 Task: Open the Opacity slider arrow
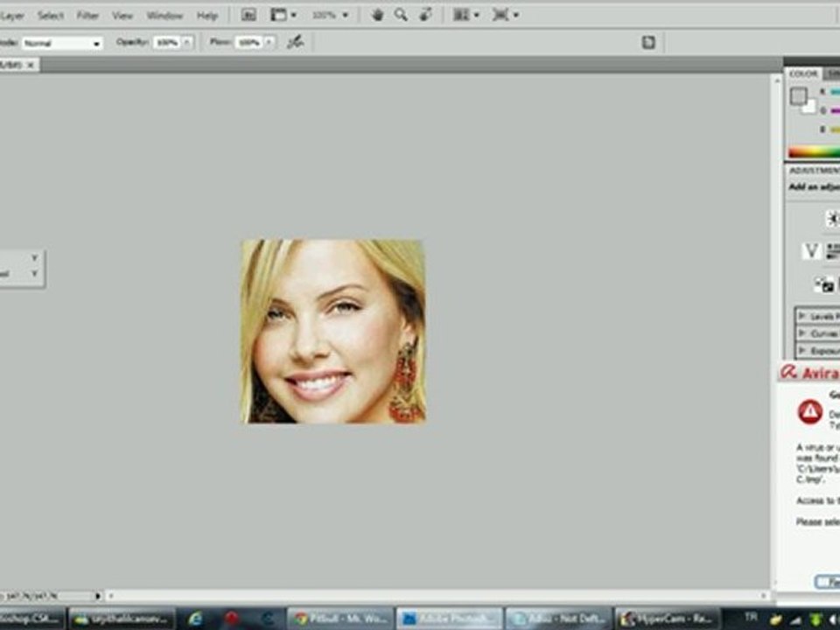pos(187,42)
